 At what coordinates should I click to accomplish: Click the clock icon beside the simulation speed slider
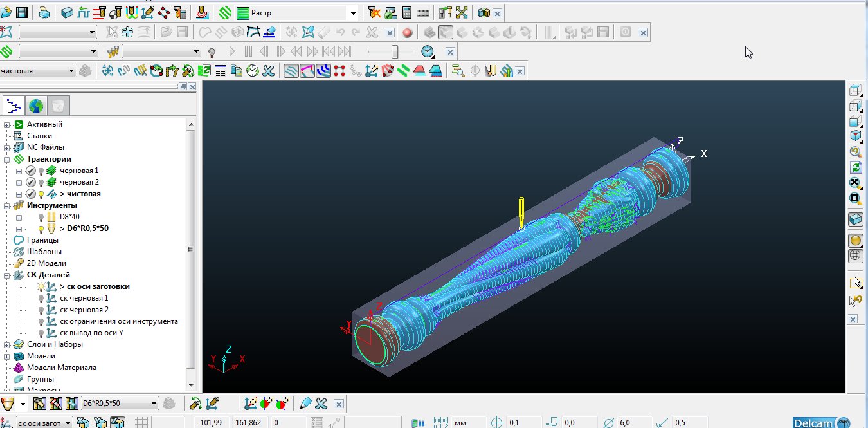coord(428,51)
